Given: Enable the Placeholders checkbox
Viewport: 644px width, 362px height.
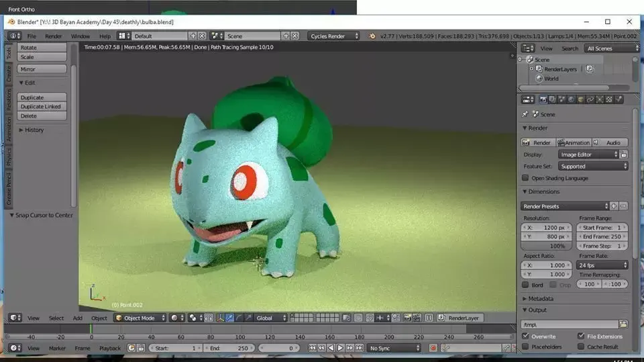Looking at the screenshot, I should [525, 347].
